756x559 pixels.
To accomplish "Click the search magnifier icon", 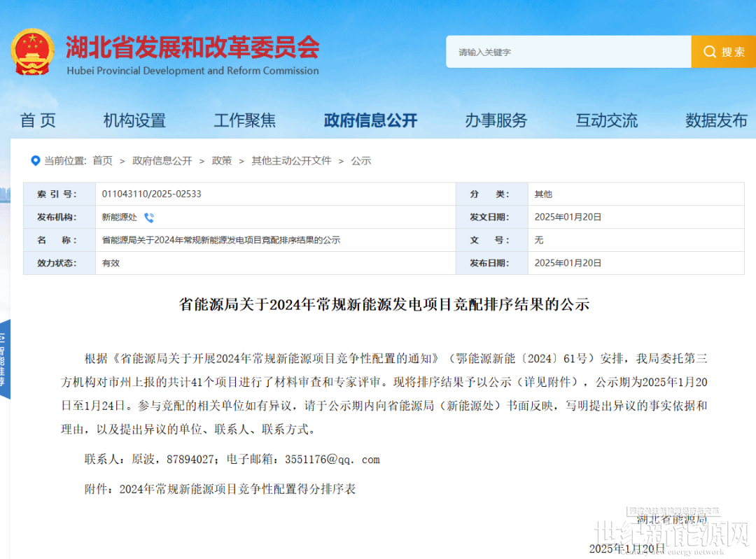I will coord(709,52).
